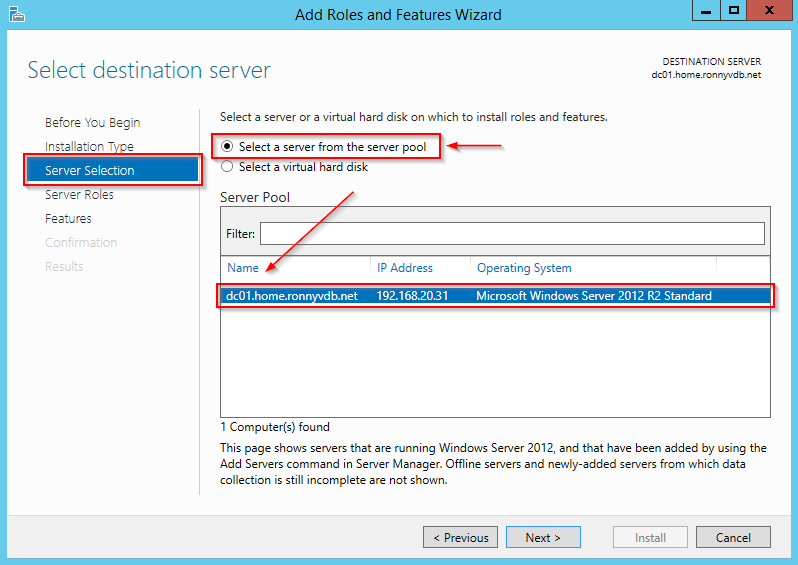Viewport: 798px width, 565px height.
Task: Select the Server Selection step in sidebar
Action: coord(89,170)
